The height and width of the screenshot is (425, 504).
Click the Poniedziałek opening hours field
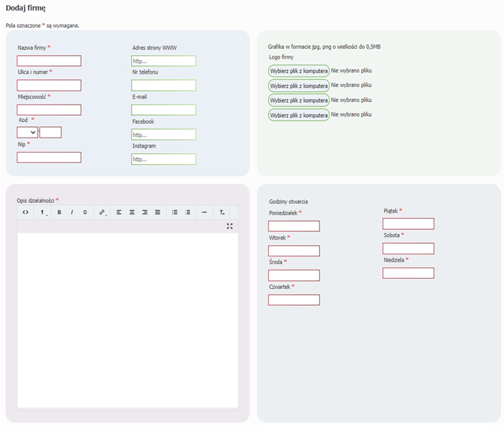[294, 226]
